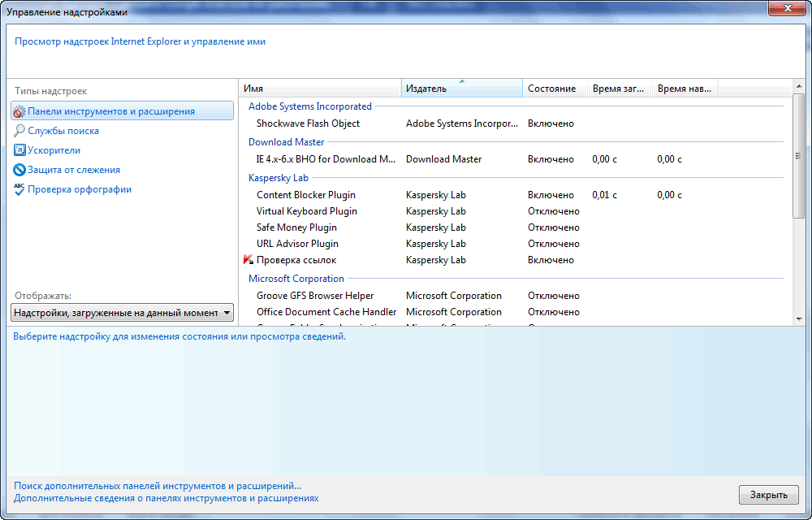
Task: Click the search providers magnifier icon
Action: (x=19, y=131)
